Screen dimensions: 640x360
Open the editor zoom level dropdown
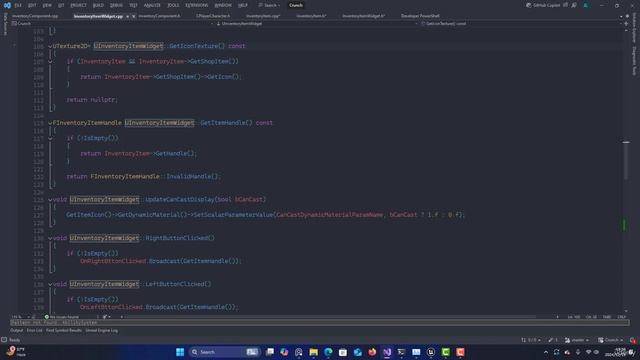click(x=20, y=317)
